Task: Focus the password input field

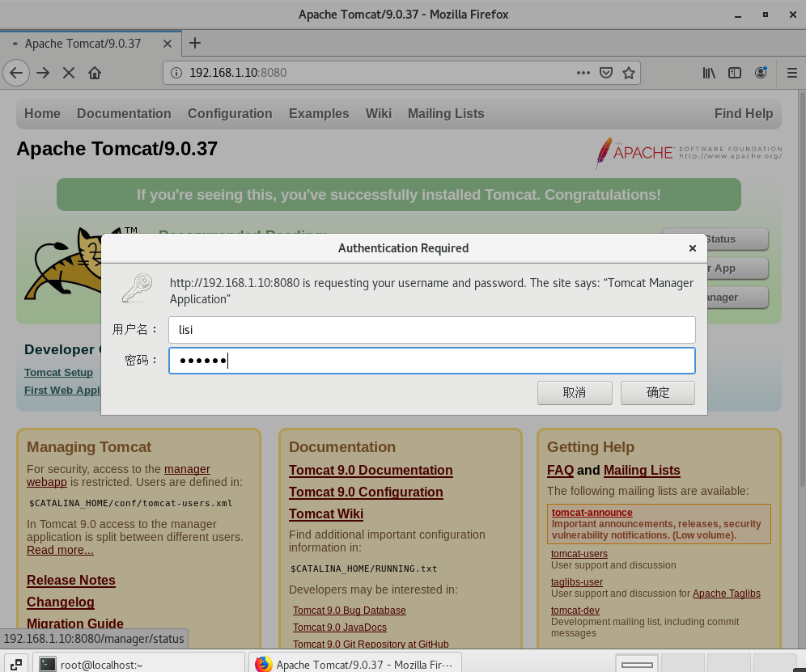Action: (x=432, y=361)
